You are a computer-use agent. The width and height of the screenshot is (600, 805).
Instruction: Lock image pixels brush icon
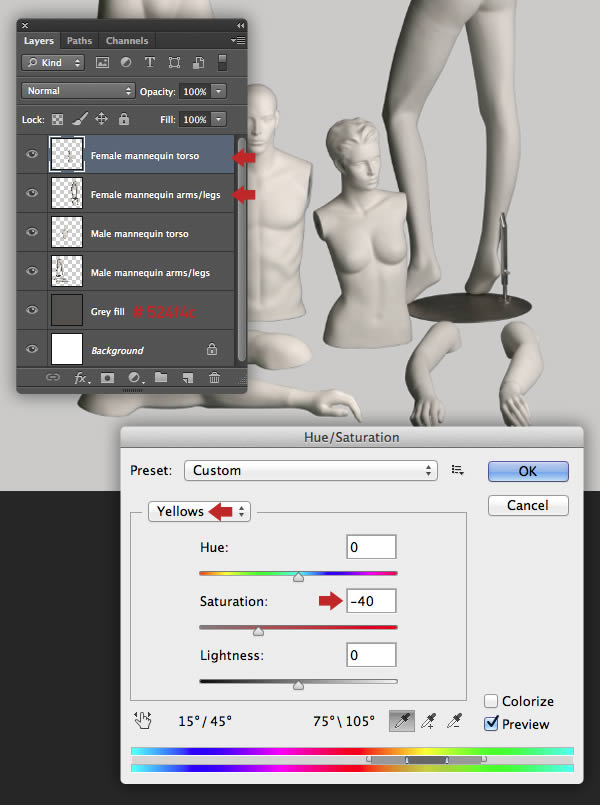(x=79, y=119)
